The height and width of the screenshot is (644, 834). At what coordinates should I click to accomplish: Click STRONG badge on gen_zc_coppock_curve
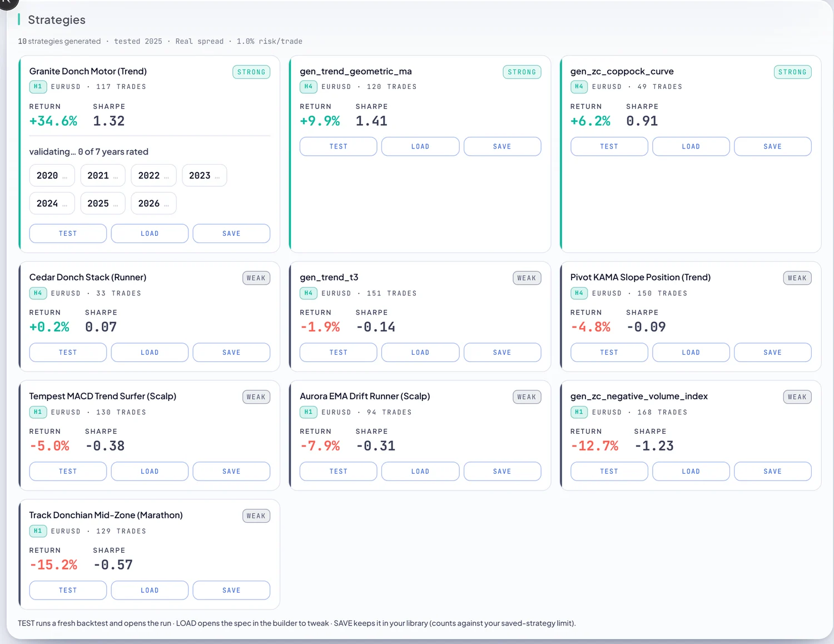tap(793, 72)
